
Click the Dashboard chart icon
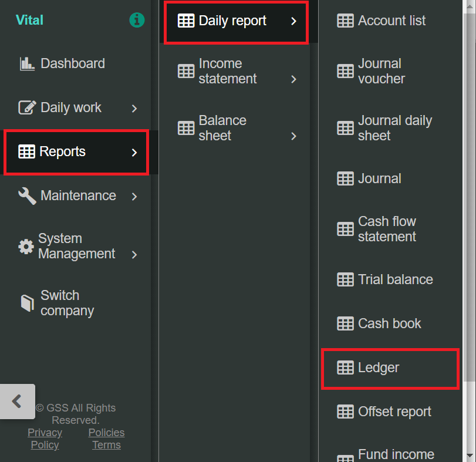pos(27,64)
